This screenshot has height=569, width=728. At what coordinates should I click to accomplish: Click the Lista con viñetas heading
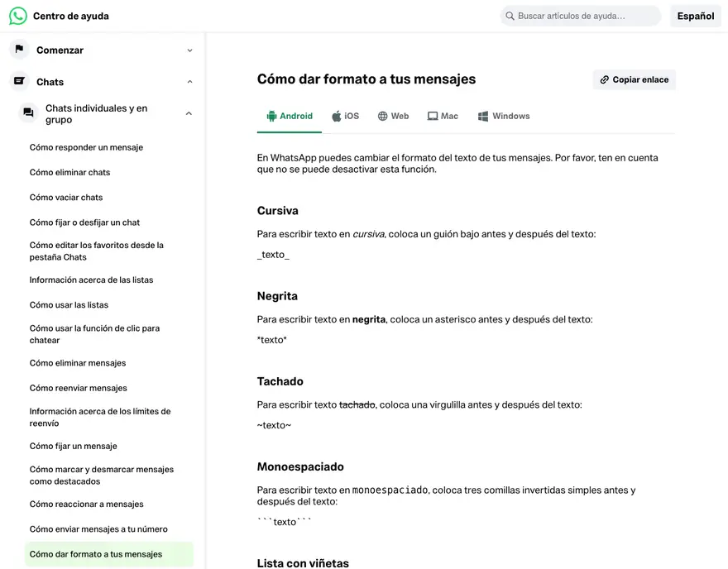303,563
